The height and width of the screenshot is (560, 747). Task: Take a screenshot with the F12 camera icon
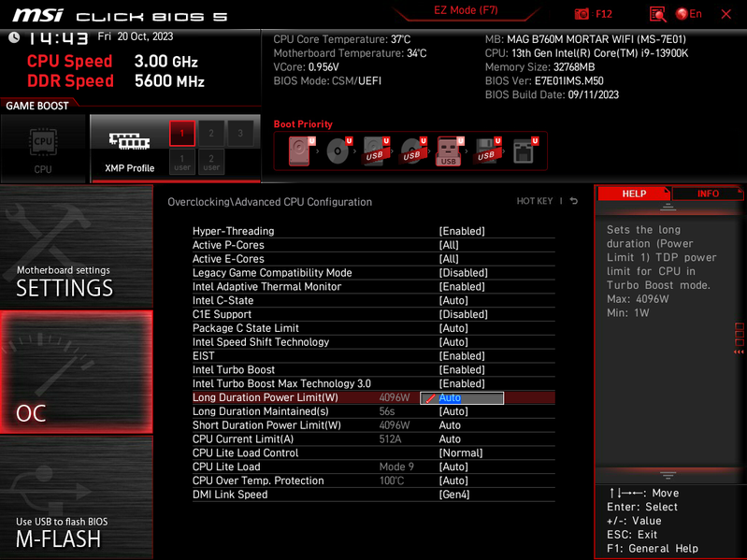click(582, 14)
